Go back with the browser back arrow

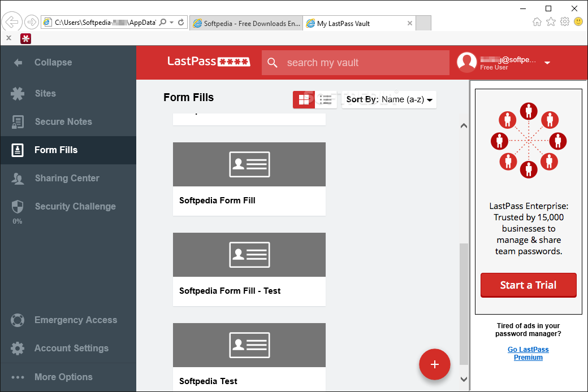coord(12,22)
